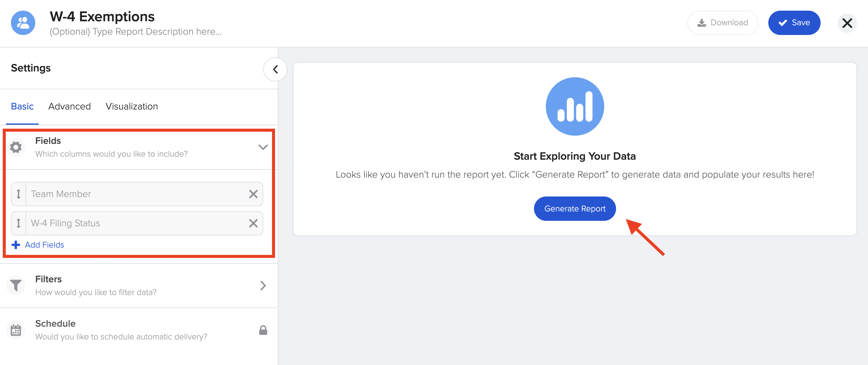Click the Schedule lock icon
The width and height of the screenshot is (868, 365).
pyautogui.click(x=263, y=330)
